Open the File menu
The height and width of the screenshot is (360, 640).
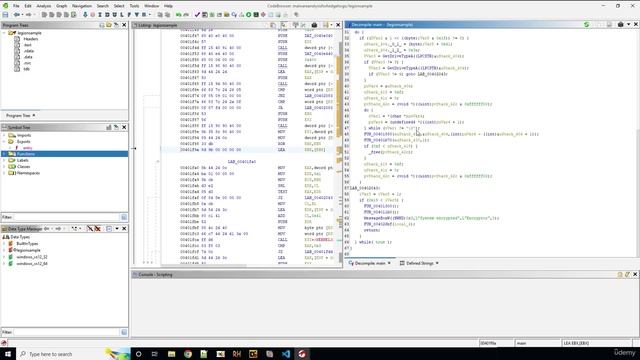(x=16, y=6)
